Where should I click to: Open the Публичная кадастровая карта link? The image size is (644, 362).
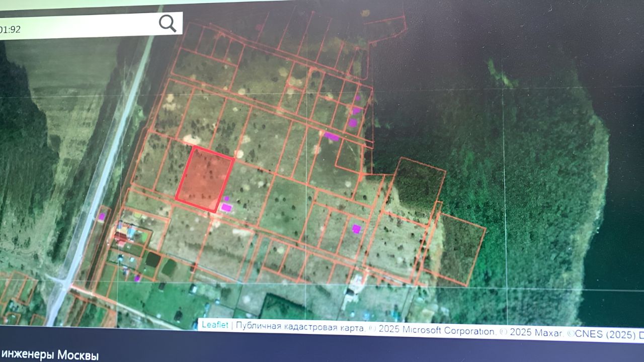click(x=300, y=328)
